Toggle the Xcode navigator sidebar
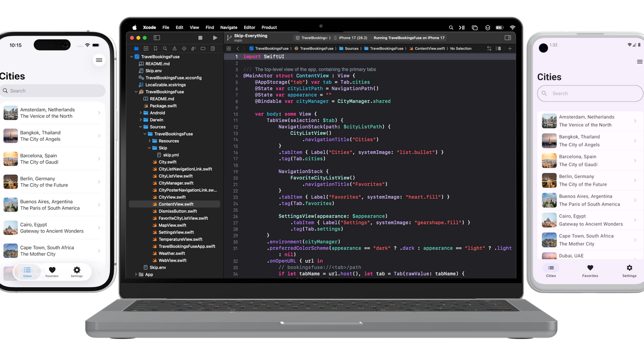Viewport: 644px width, 357px height. click(157, 38)
